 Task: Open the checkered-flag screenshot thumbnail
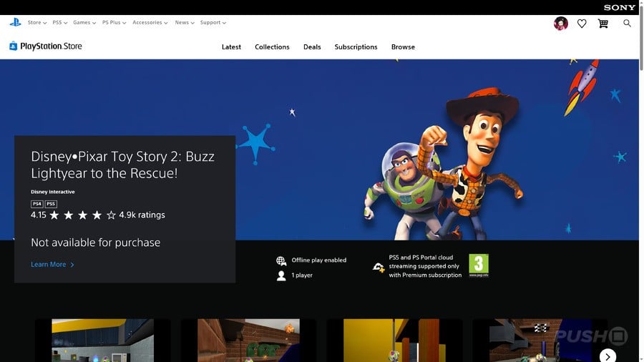(x=540, y=341)
